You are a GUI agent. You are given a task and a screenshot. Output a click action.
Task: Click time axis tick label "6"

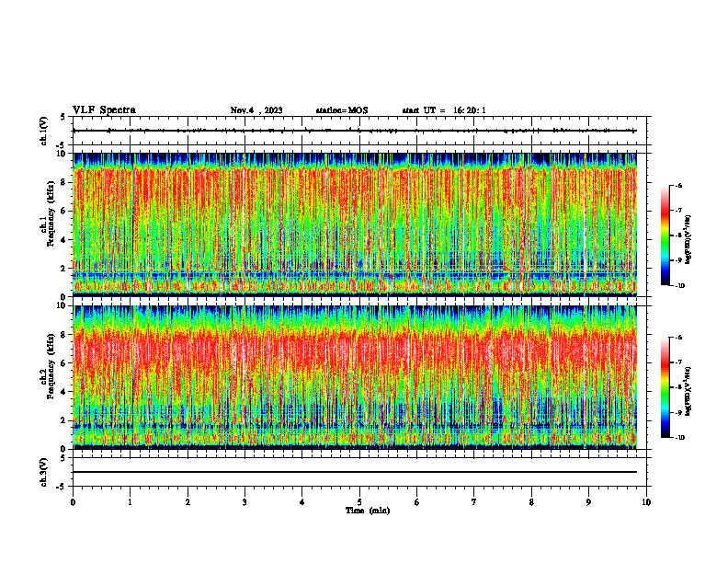[417, 502]
